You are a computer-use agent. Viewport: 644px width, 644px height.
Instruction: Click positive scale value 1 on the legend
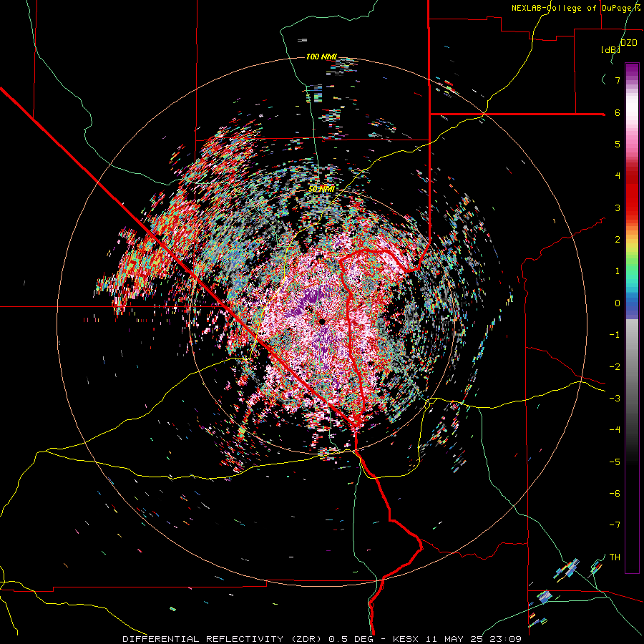(618, 271)
